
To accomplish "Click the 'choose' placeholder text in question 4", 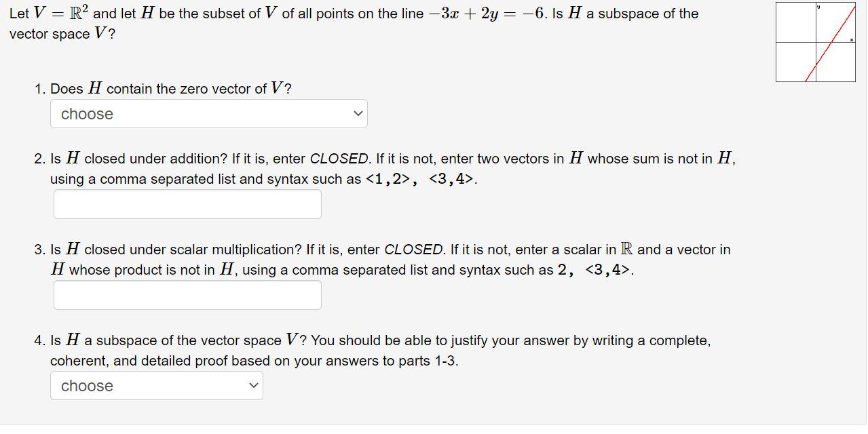I will pos(86,385).
